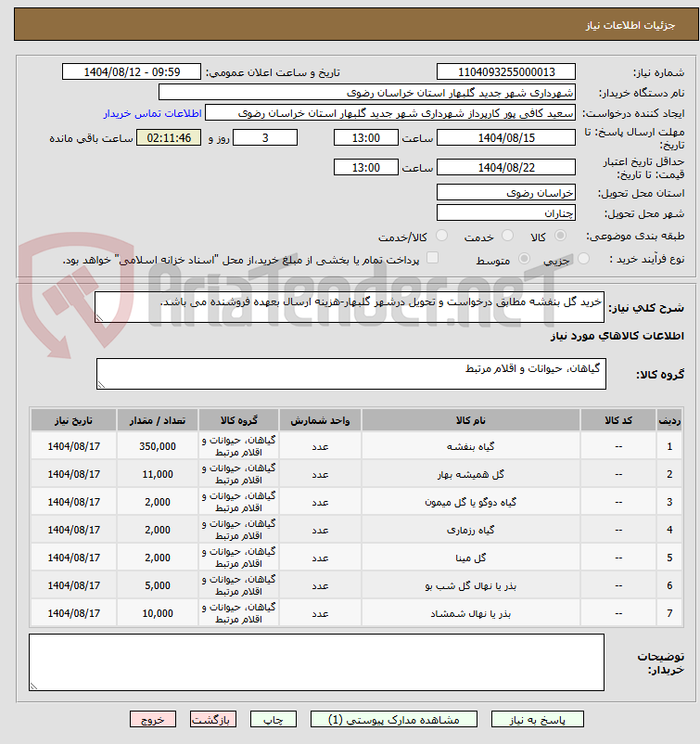Click the announcement date field 1404/08/12 - 09:59
This screenshot has width=700, height=744.
[132, 72]
